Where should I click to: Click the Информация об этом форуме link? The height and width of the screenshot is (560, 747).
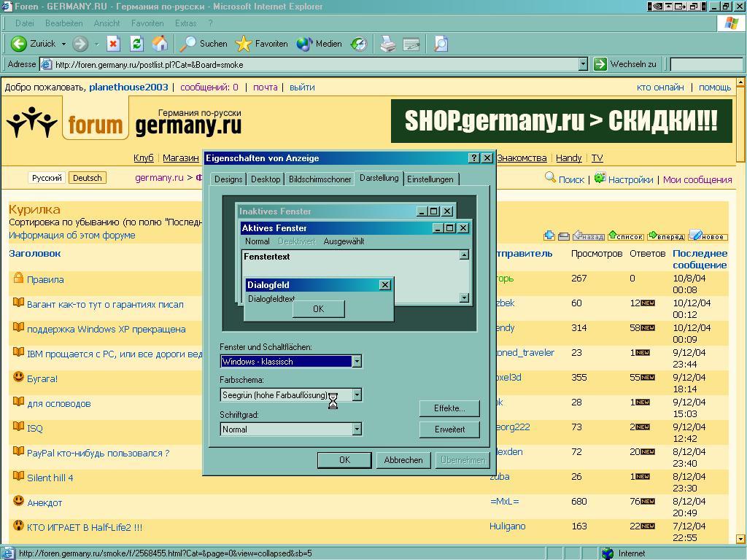[x=72, y=236]
